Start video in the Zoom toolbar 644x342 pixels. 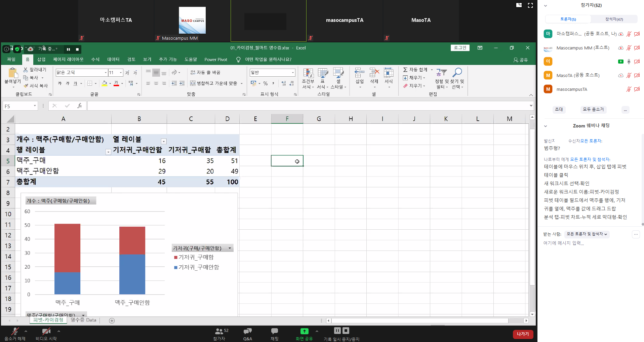tap(46, 334)
